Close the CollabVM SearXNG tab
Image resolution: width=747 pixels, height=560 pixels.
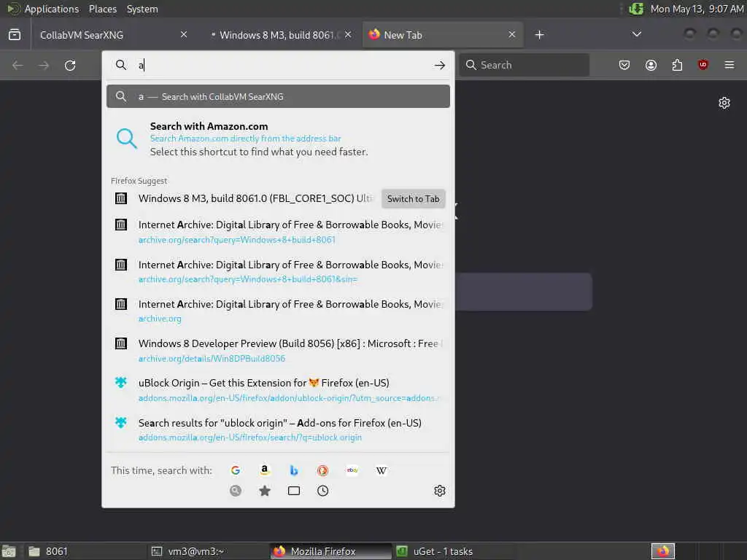pos(184,35)
